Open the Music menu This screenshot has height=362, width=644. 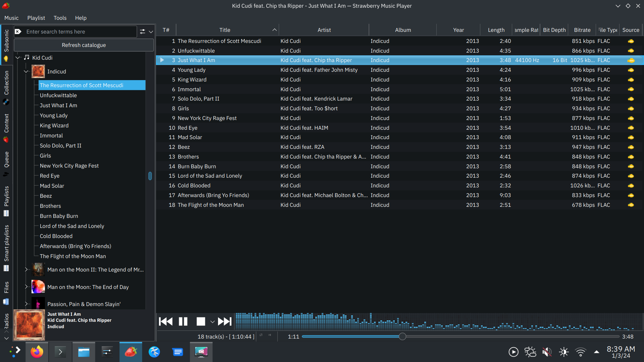click(11, 18)
